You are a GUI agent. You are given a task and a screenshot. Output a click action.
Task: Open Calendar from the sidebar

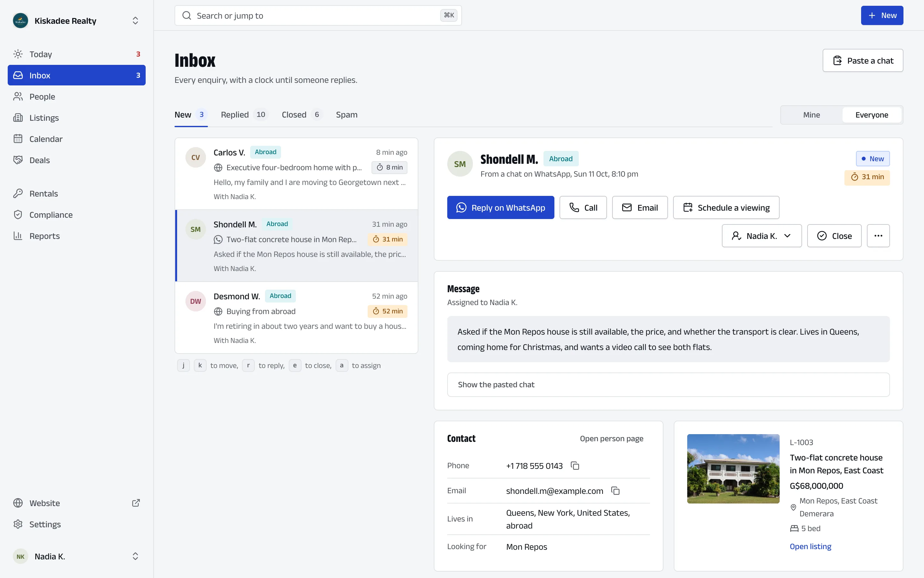[x=76, y=139]
